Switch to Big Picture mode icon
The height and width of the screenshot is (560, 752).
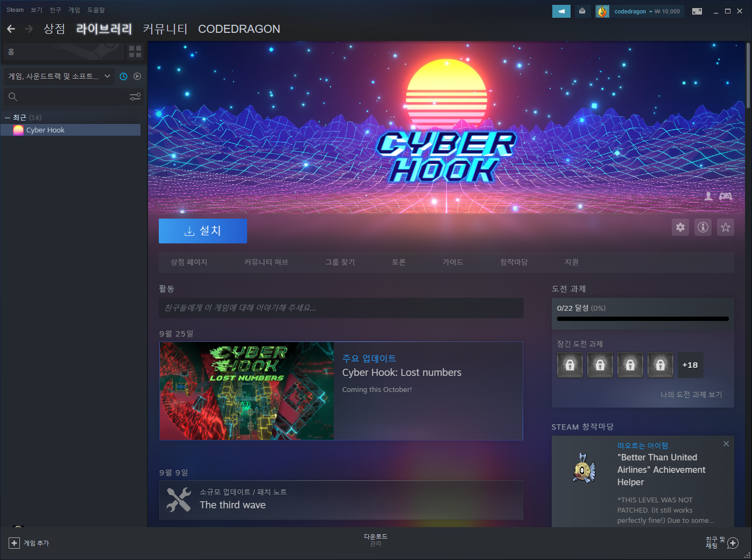(x=697, y=11)
